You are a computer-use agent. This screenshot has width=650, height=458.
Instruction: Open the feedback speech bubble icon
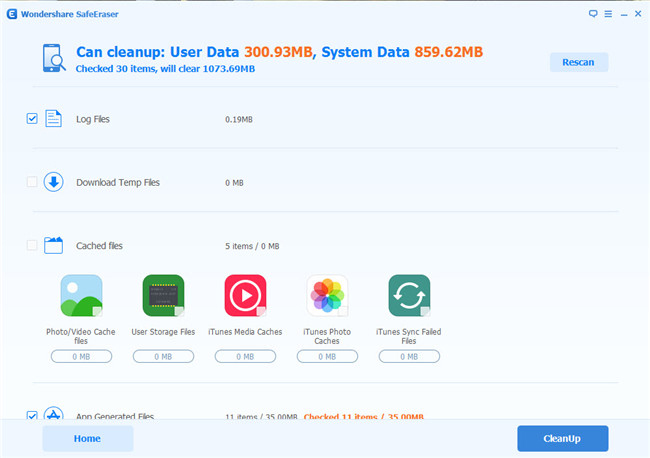(593, 14)
